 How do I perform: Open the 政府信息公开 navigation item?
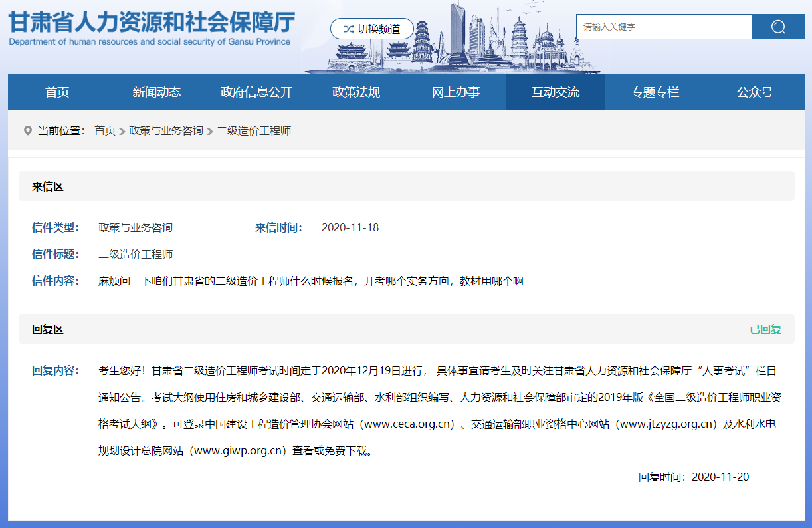coord(256,92)
